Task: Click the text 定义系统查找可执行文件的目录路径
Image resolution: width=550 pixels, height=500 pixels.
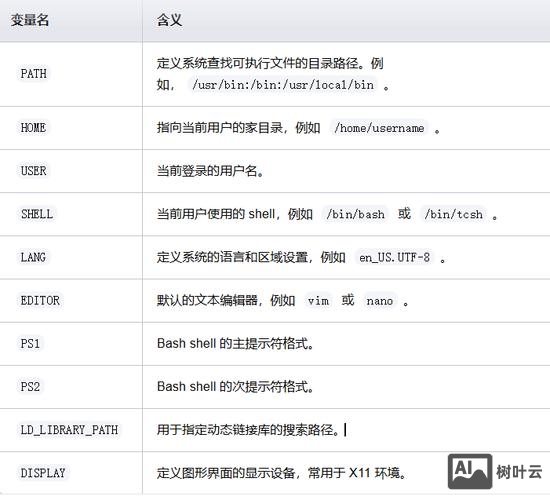Action: 258,64
